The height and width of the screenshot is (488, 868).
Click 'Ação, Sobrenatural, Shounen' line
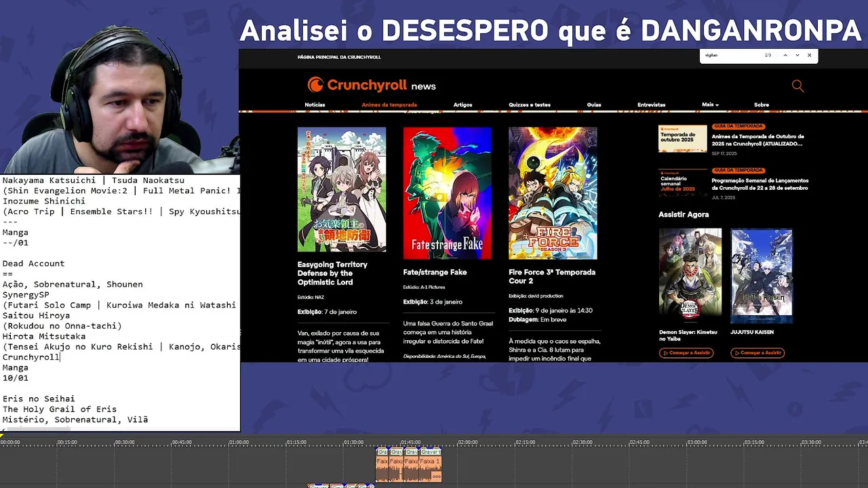[73, 285]
